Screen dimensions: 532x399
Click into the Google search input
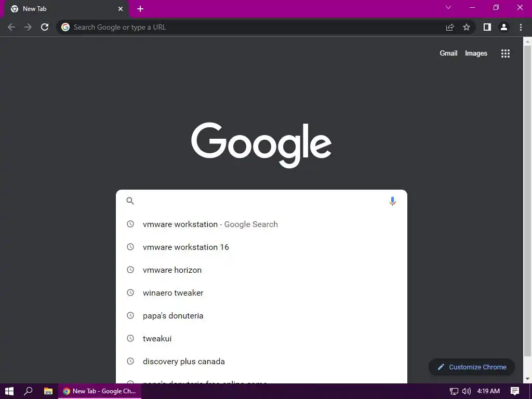pyautogui.click(x=261, y=201)
